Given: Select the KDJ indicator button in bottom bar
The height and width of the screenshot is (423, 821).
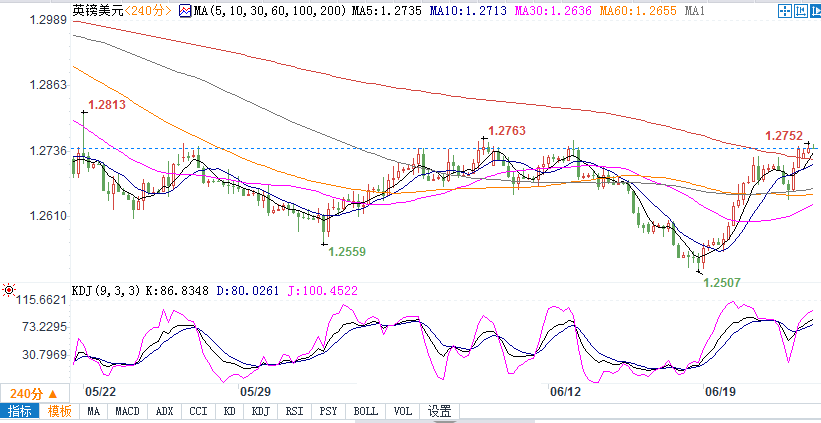Looking at the screenshot, I should pos(260,411).
